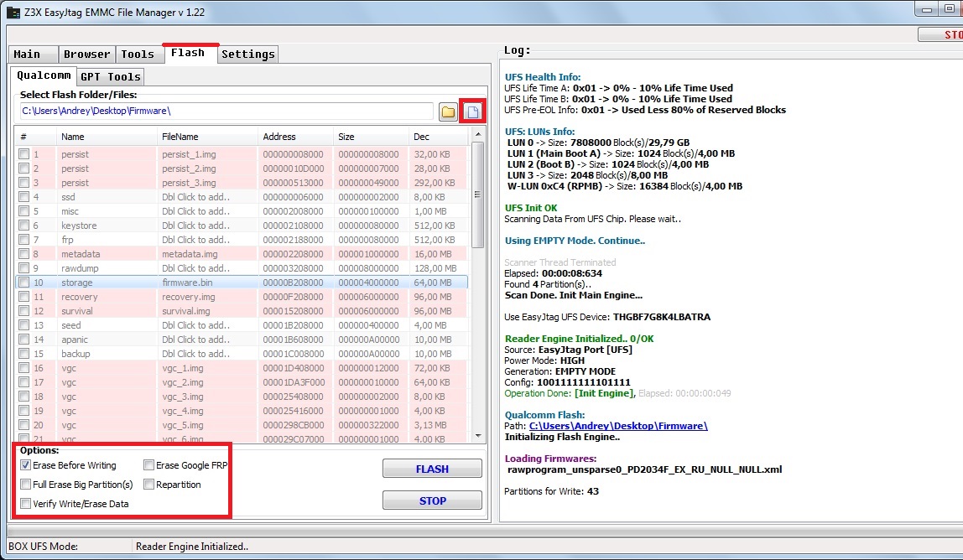This screenshot has height=560, width=963.
Task: Check the persist_1.img row checkbox
Action: [23, 154]
